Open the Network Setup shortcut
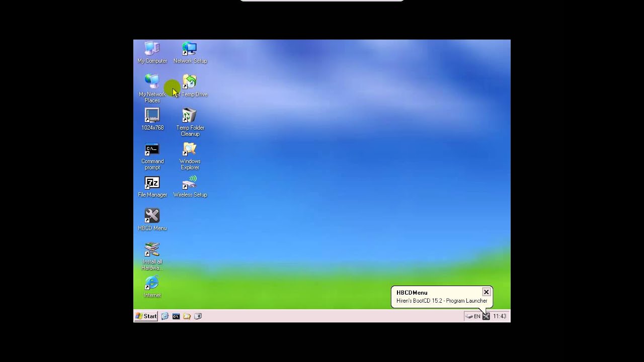644x362 pixels. tap(190, 53)
